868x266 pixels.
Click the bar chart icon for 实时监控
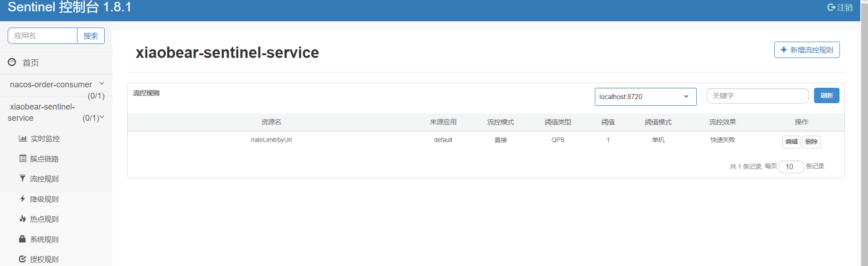click(23, 138)
